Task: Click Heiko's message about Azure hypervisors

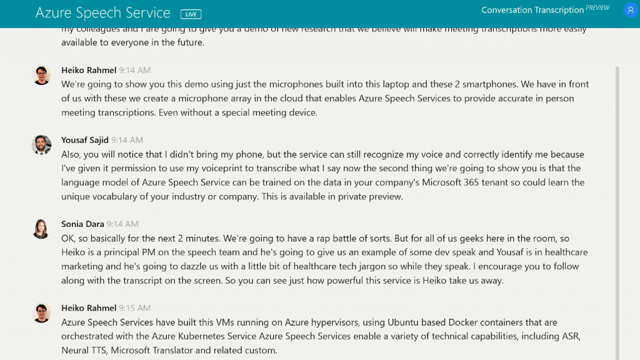Action: pos(321,336)
